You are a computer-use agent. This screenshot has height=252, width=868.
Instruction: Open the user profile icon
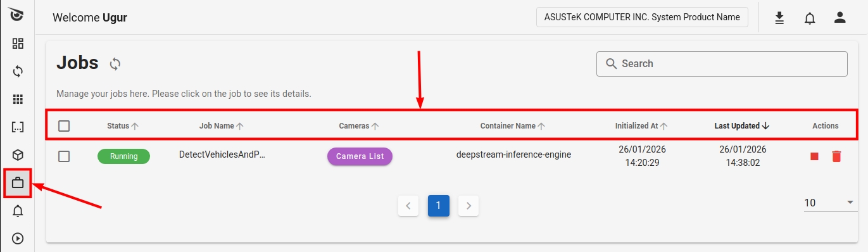pyautogui.click(x=840, y=17)
